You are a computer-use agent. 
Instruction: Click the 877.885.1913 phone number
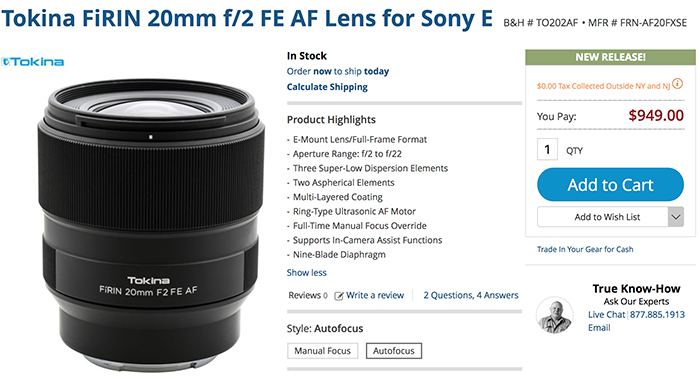click(657, 314)
